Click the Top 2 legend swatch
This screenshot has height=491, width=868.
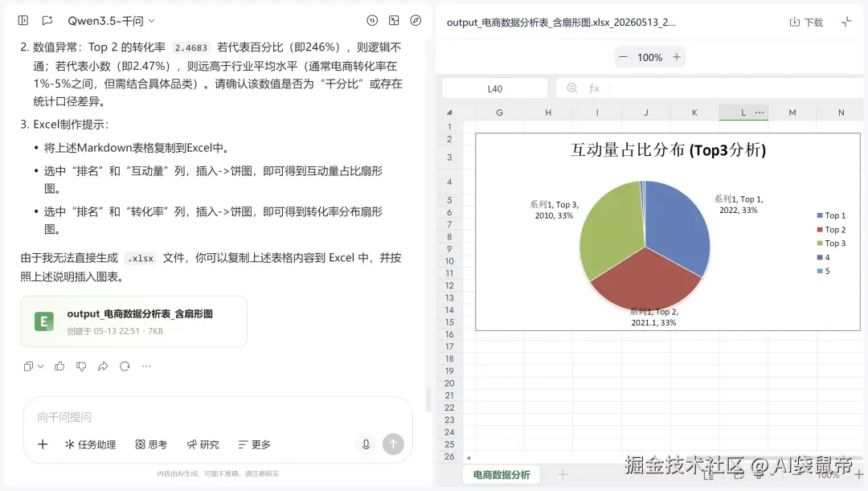click(819, 229)
